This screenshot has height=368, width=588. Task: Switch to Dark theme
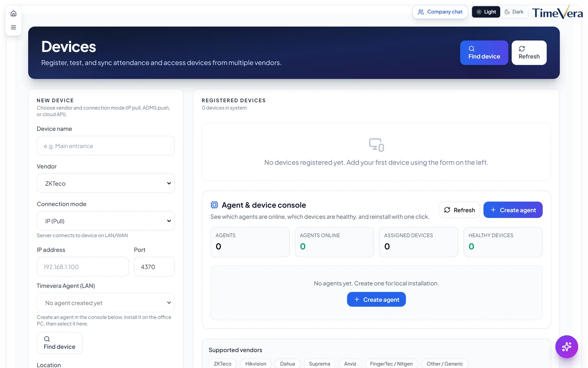(514, 12)
